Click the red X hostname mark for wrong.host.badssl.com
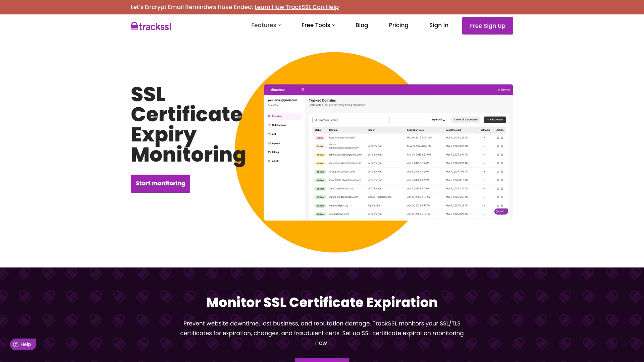 point(484,172)
